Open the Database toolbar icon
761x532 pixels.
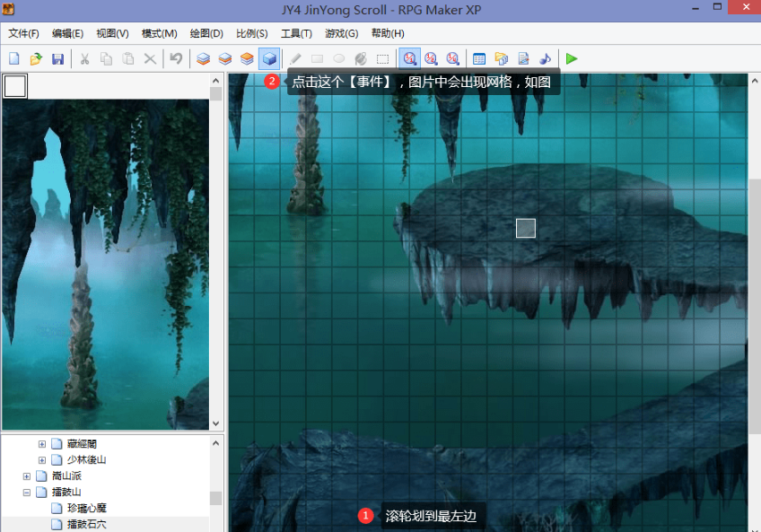[x=479, y=59]
